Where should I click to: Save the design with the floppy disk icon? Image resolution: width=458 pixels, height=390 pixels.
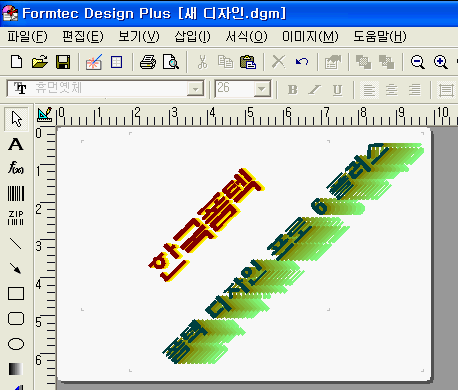click(63, 62)
